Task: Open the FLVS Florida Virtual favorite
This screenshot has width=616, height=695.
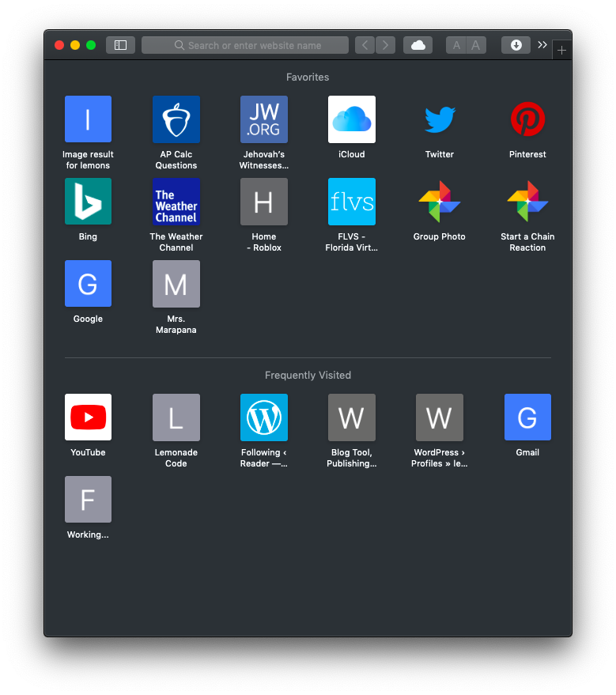Action: click(x=351, y=202)
